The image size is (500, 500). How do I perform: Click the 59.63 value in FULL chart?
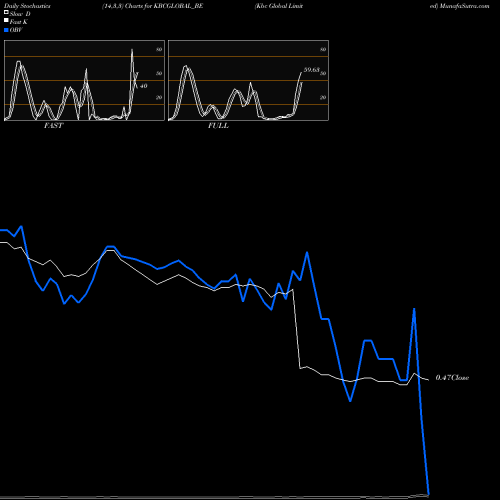coord(311,70)
